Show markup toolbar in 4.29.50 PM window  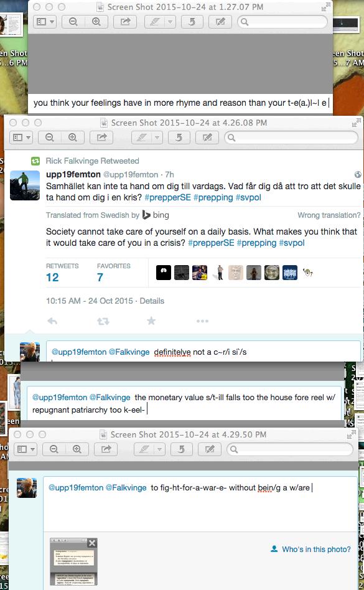pyautogui.click(x=210, y=449)
